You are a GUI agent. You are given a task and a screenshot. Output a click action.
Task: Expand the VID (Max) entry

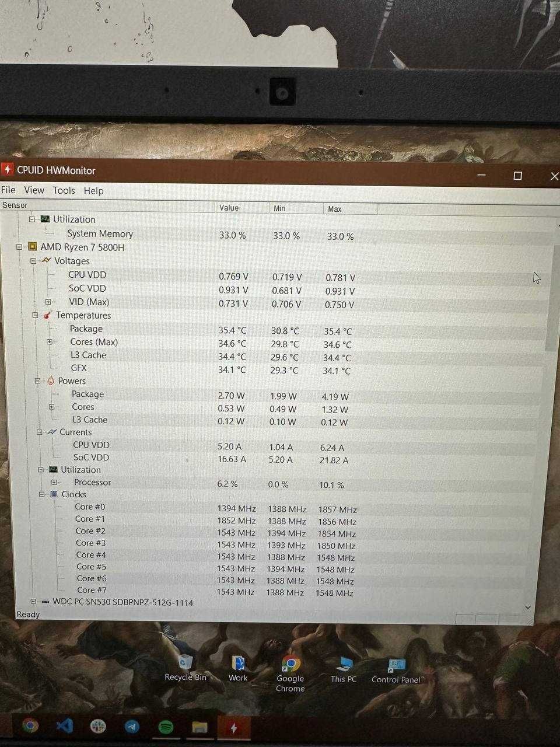coord(48,302)
